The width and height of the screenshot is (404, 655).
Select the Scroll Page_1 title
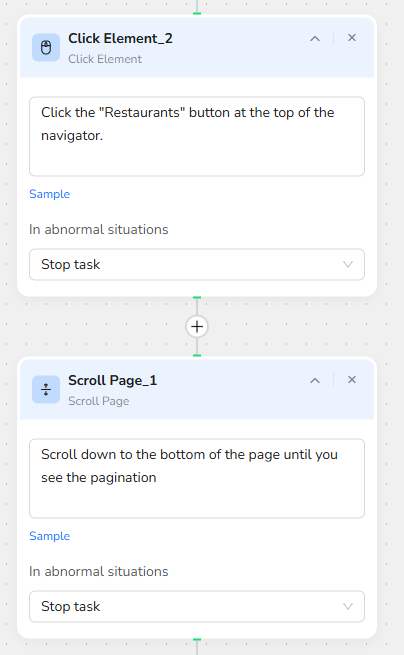pos(113,381)
